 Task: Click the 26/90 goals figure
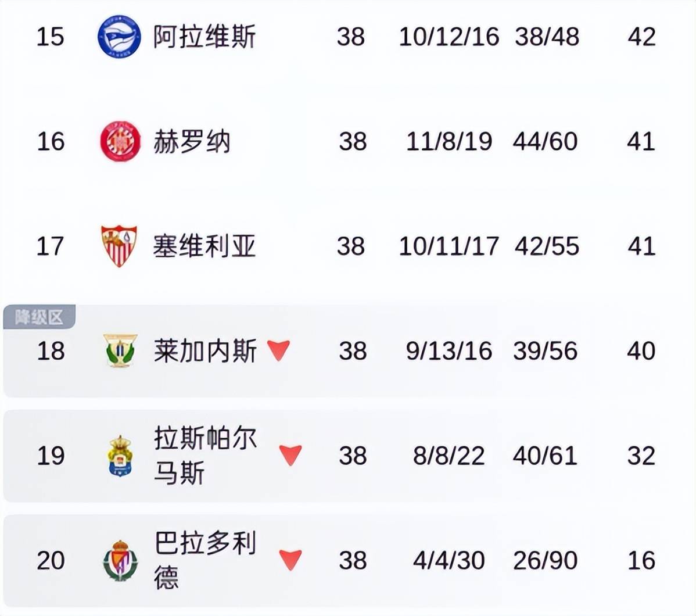(546, 560)
